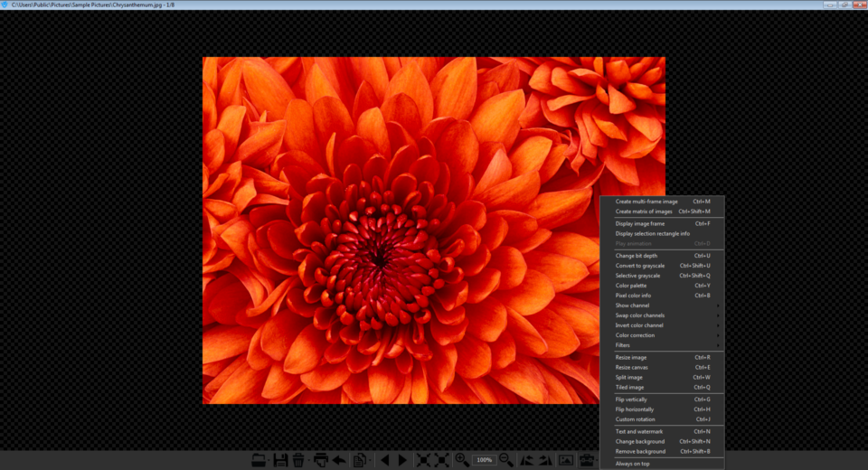Toggle Display selection rectangle info
The image size is (868, 470).
tap(652, 233)
